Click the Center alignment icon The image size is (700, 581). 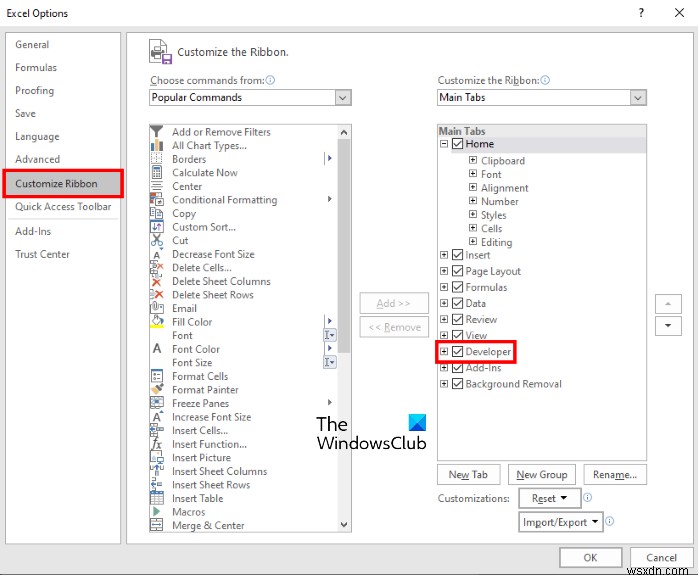tap(156, 186)
